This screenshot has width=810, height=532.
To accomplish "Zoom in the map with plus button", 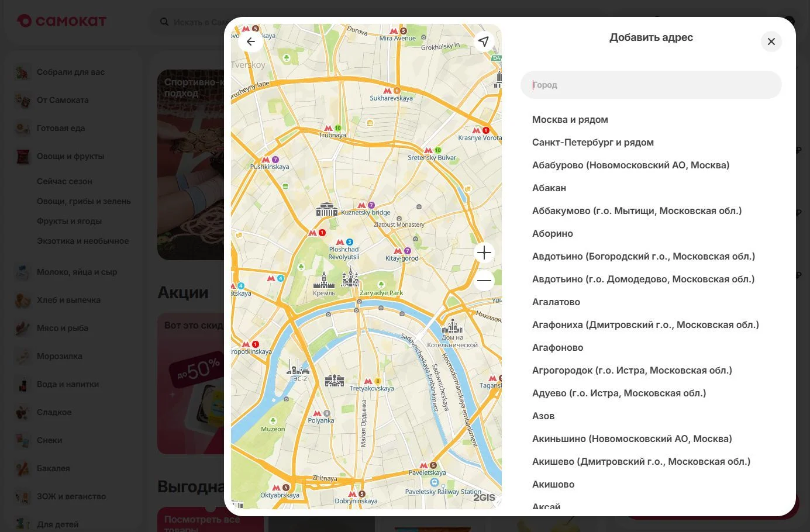I will click(484, 253).
